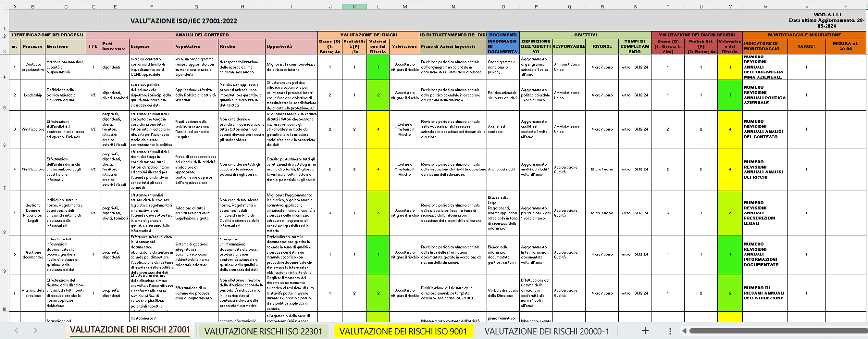Click the green OBIETTIVI header cell

point(585,35)
